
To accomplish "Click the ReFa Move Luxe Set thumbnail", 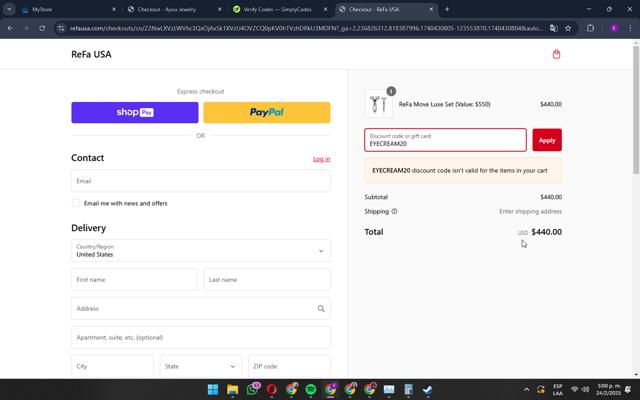I will click(378, 104).
